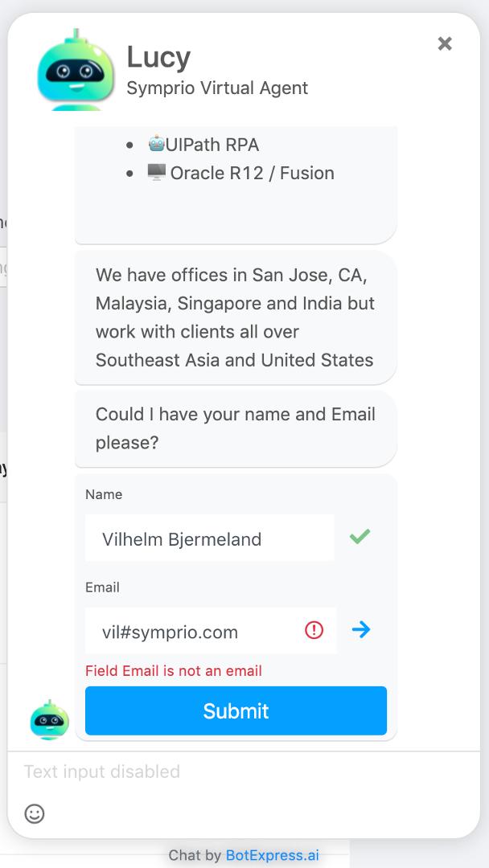Click the 'Field Email is not an email' error
The image size is (489, 868).
pyautogui.click(x=174, y=670)
